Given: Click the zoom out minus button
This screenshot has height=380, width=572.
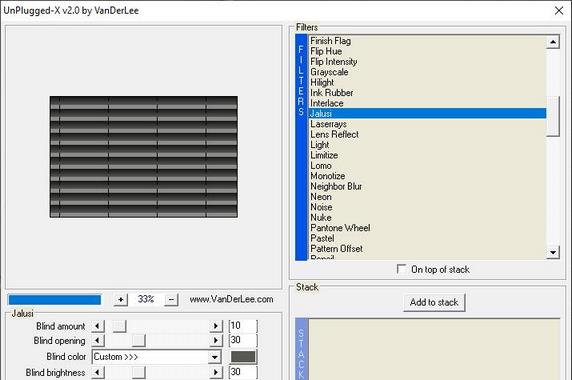Looking at the screenshot, I should (x=171, y=300).
